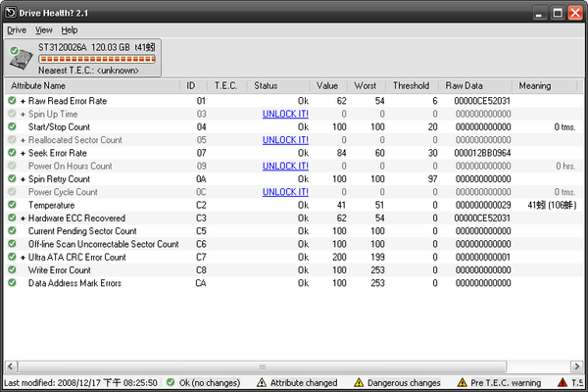Click the green icon for Off-line Scan Uncorrectable Sector Count
Screen dimensions: 588x392
pos(12,244)
